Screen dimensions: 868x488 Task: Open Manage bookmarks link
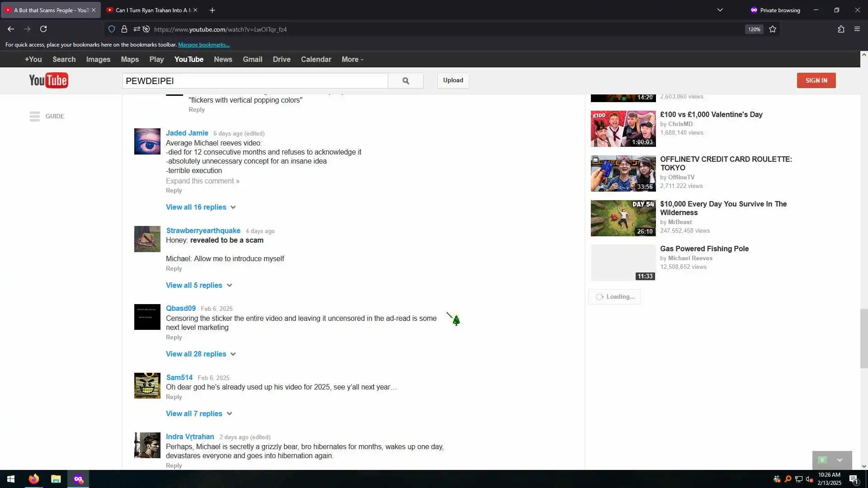tap(204, 45)
